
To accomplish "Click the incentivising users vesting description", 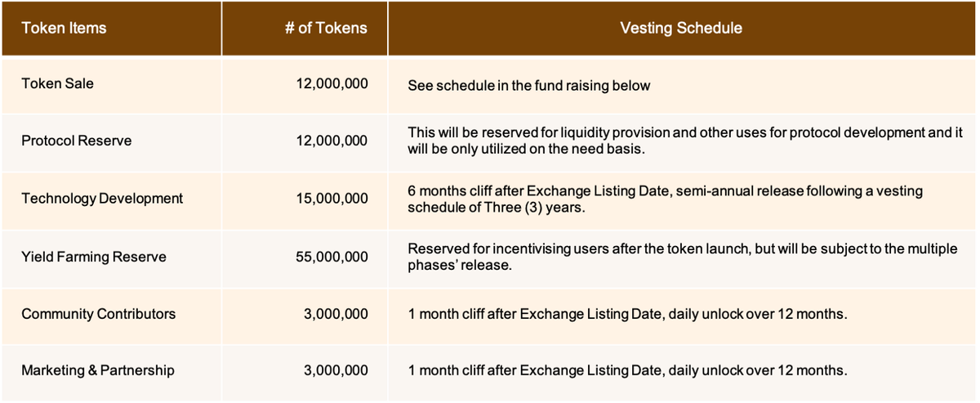I will pyautogui.click(x=682, y=257).
